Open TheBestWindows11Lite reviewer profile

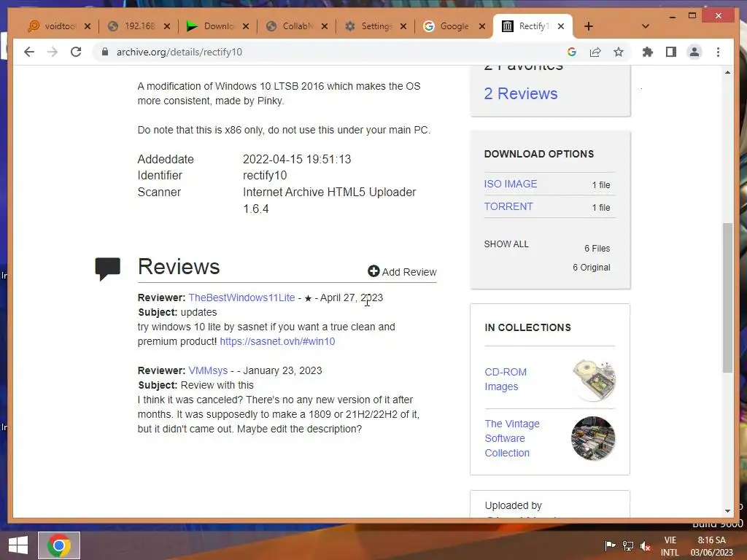point(241,297)
